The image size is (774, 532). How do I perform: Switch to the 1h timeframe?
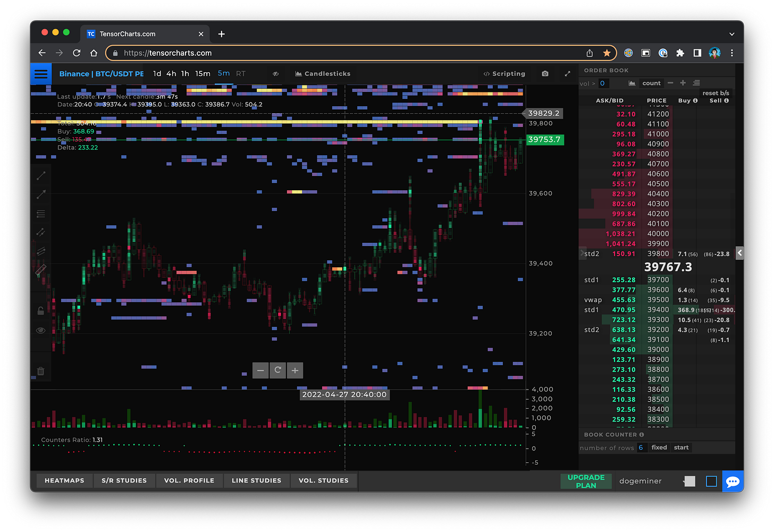[x=185, y=74]
